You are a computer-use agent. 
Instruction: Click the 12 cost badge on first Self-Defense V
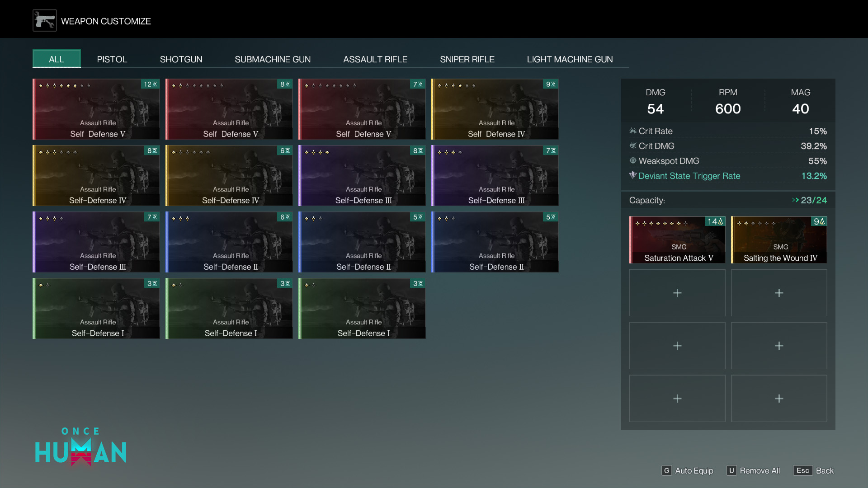(151, 84)
